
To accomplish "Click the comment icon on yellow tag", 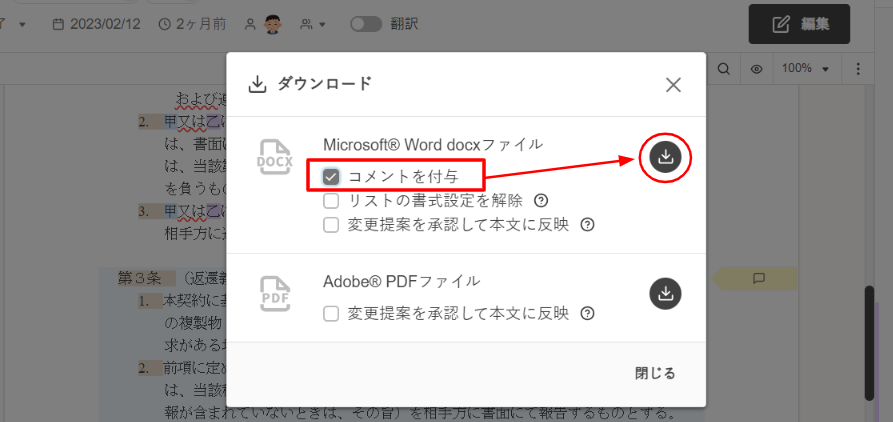I will pos(758,277).
